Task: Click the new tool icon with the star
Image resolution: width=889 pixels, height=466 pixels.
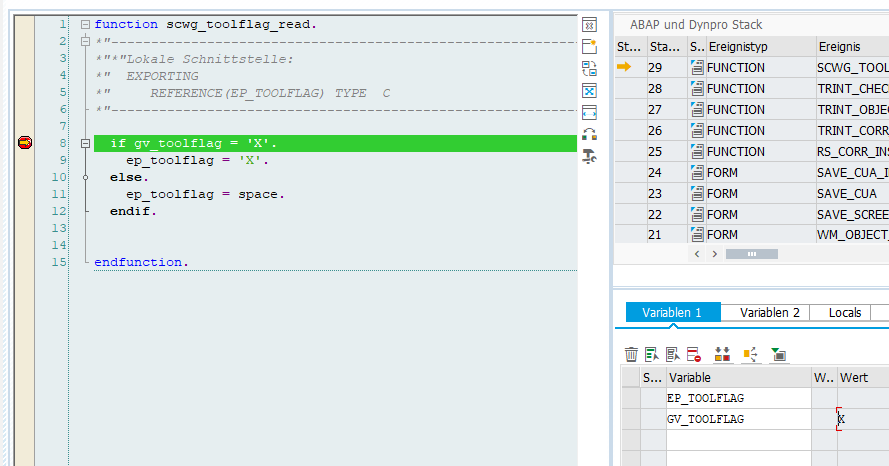Action: coord(589,46)
